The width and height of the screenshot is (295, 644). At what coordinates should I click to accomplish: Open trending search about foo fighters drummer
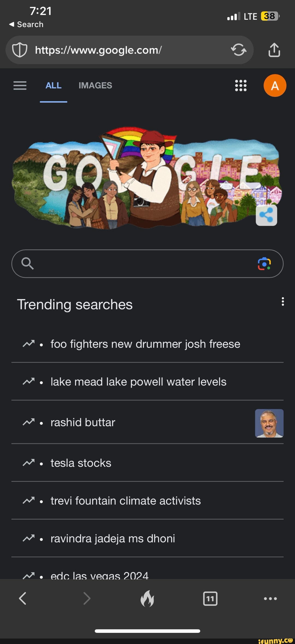click(145, 344)
